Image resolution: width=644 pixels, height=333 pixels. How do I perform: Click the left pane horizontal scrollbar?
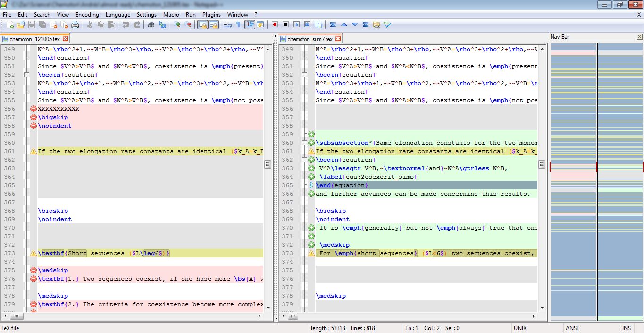(x=137, y=316)
